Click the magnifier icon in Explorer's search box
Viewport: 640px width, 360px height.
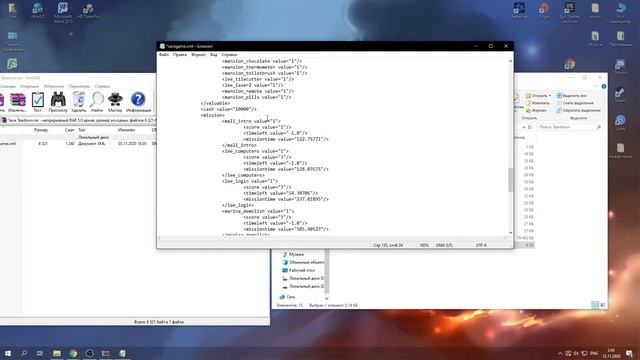598,127
